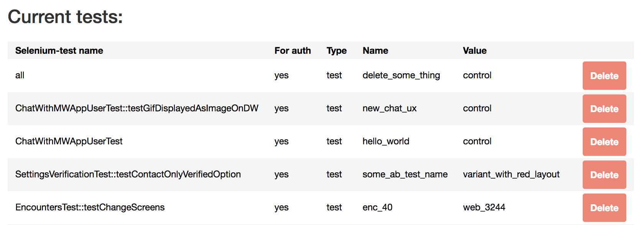Click the Name column header
Viewport: 644px width, 225px height.
point(375,51)
